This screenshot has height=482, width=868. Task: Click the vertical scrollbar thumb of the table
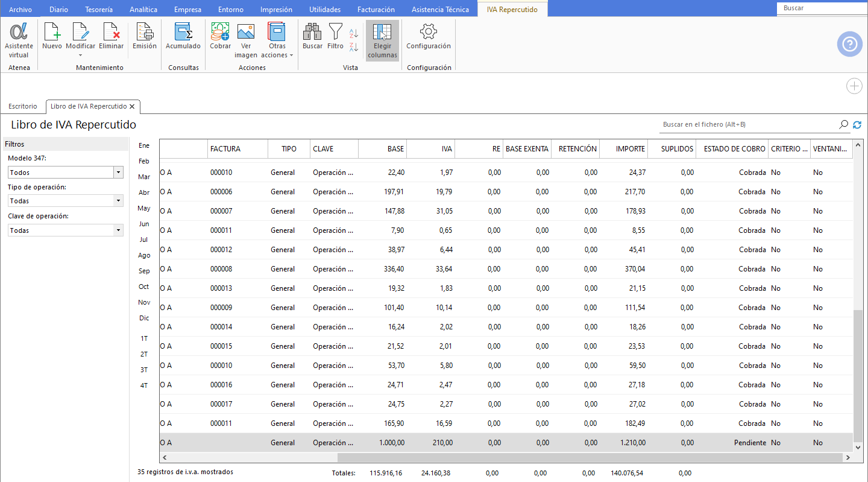858,375
